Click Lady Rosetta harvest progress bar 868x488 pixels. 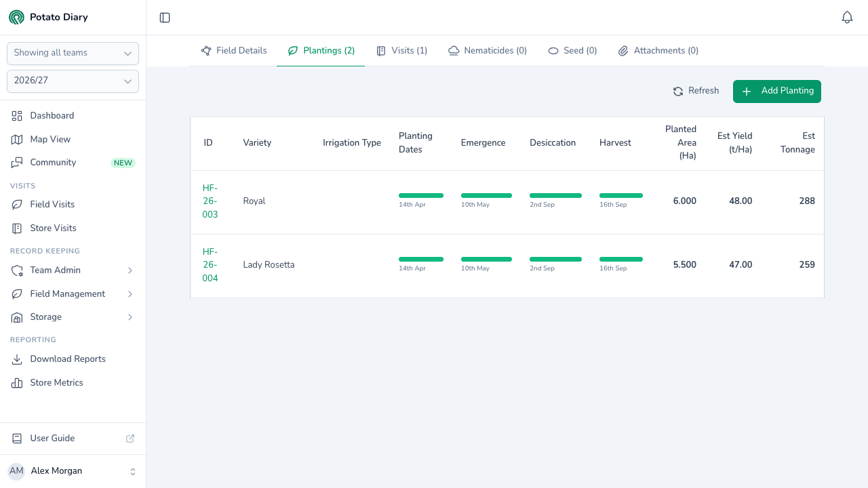tap(621, 259)
